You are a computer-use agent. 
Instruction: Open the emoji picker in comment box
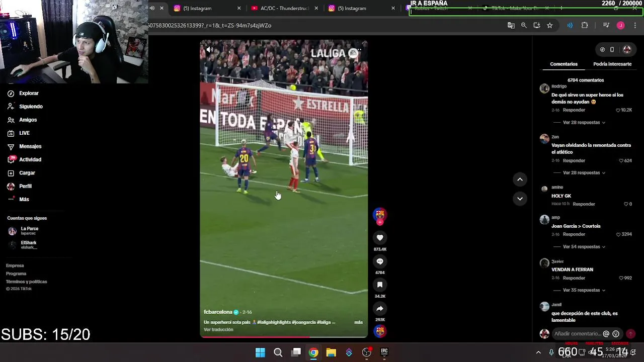coord(615,334)
